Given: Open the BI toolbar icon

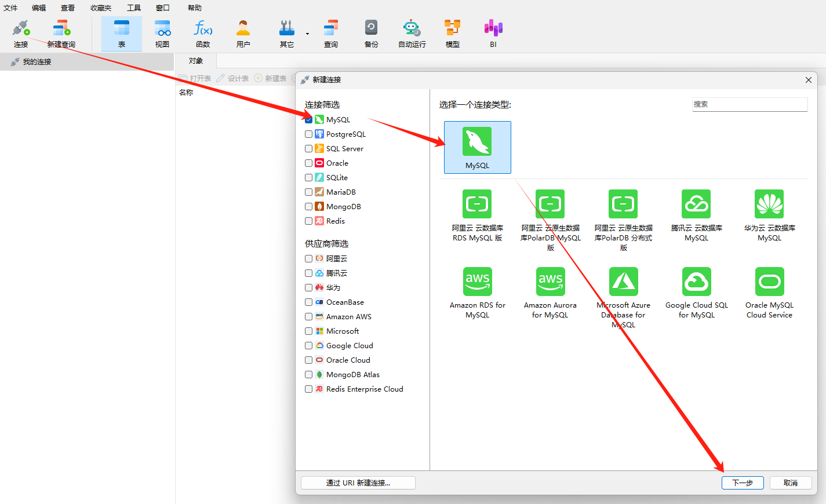Looking at the screenshot, I should [x=493, y=34].
